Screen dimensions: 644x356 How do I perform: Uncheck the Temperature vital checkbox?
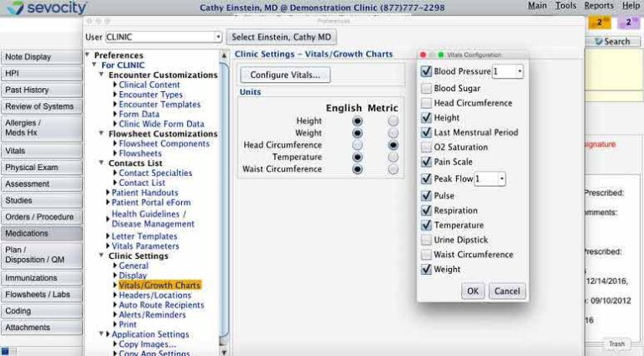click(x=426, y=225)
